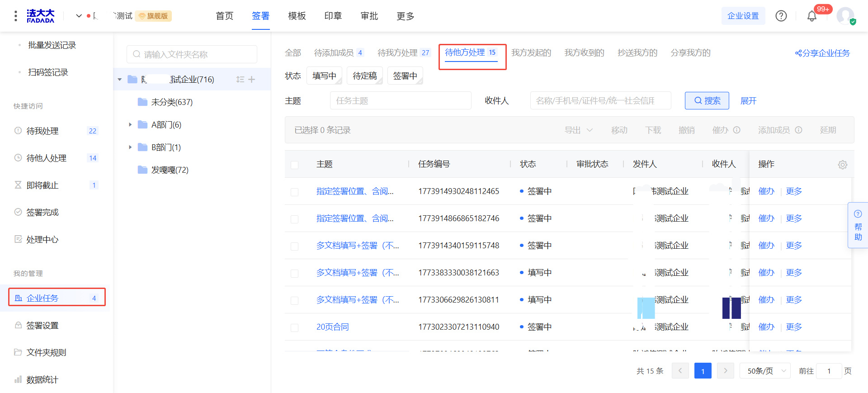Check the row for task 1773914340159115748
Image resolution: width=868 pixels, height=393 pixels.
pyautogui.click(x=295, y=246)
